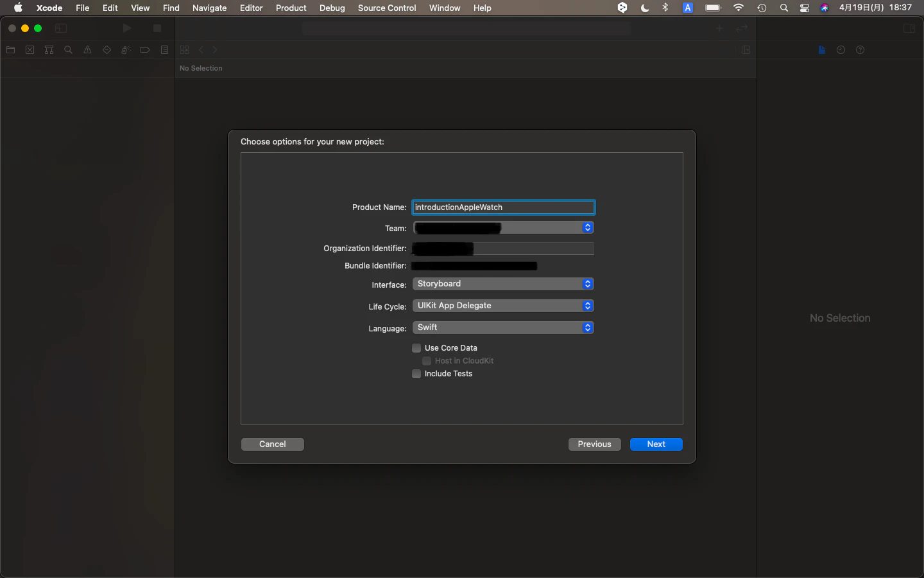Open Siri from the menu bar
Image resolution: width=924 pixels, height=578 pixels.
825,8
